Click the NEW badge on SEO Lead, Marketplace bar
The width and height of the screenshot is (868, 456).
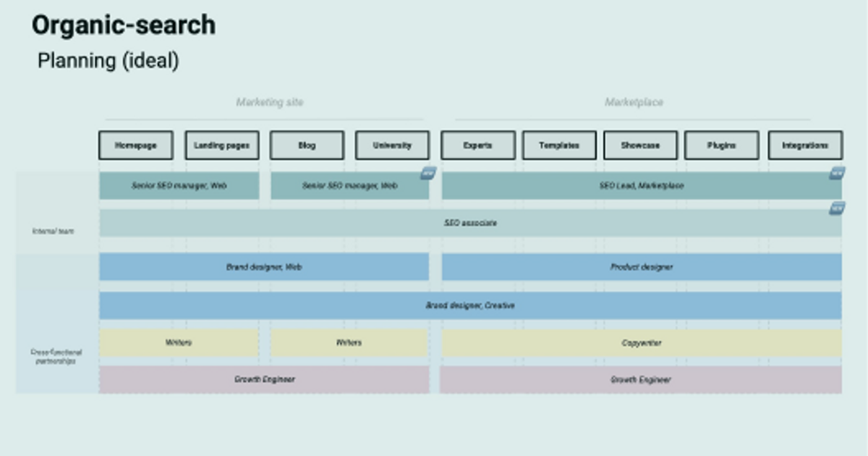(836, 173)
